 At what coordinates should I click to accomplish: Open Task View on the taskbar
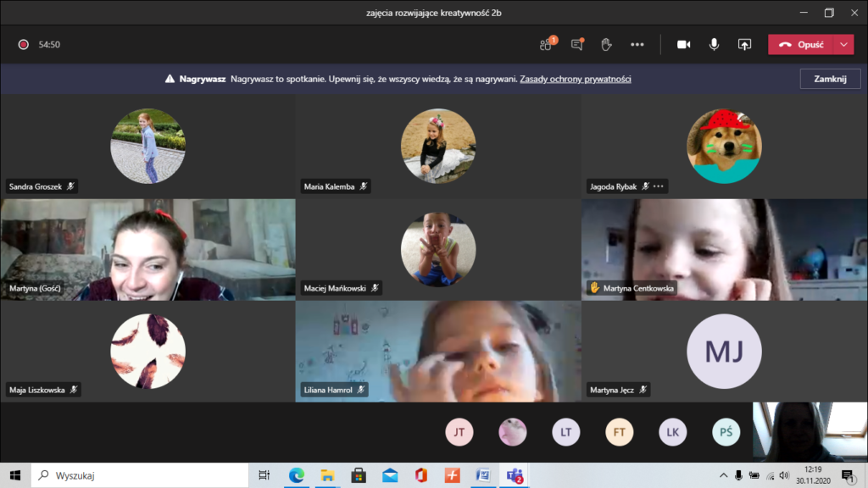(x=264, y=475)
